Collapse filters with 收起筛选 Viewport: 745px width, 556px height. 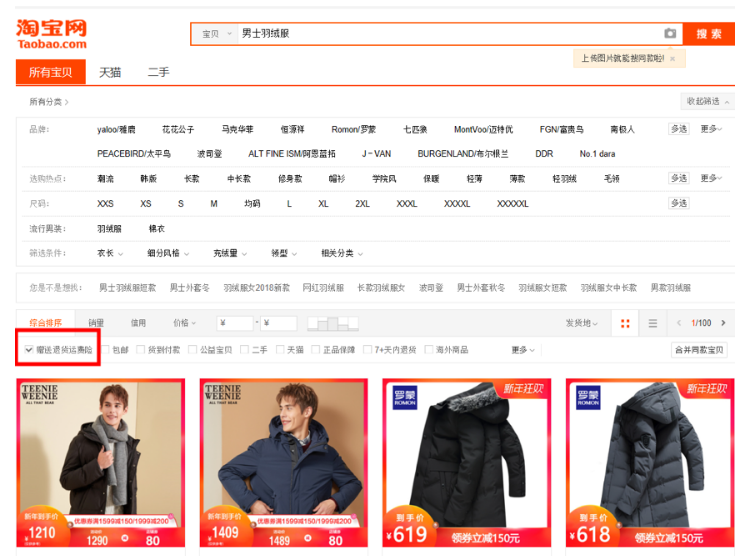(x=707, y=101)
